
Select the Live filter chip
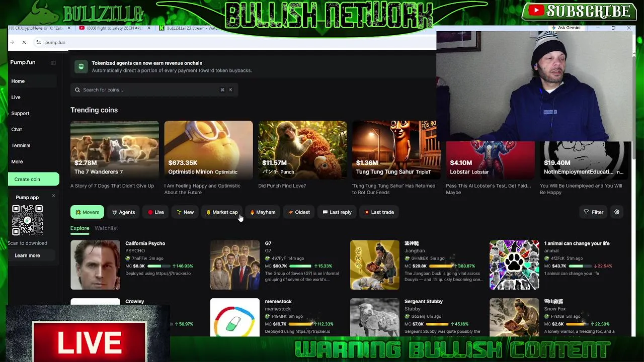tap(155, 212)
